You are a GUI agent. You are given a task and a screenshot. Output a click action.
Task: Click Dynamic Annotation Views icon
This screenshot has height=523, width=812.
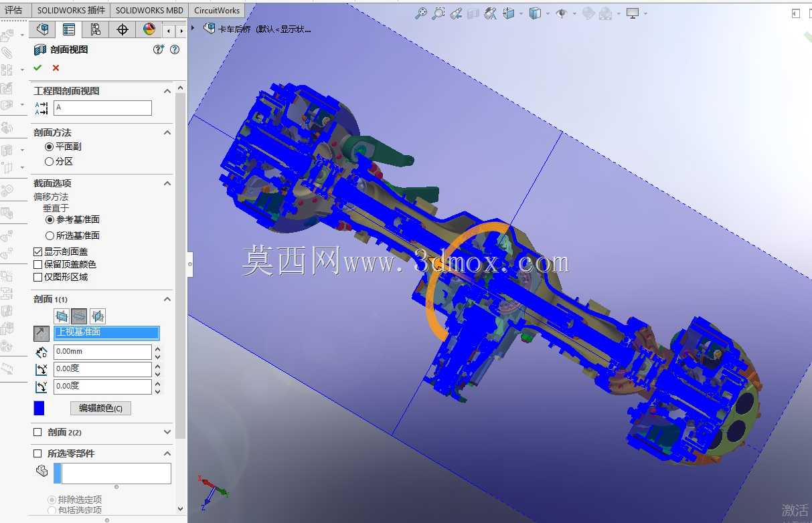(491, 13)
